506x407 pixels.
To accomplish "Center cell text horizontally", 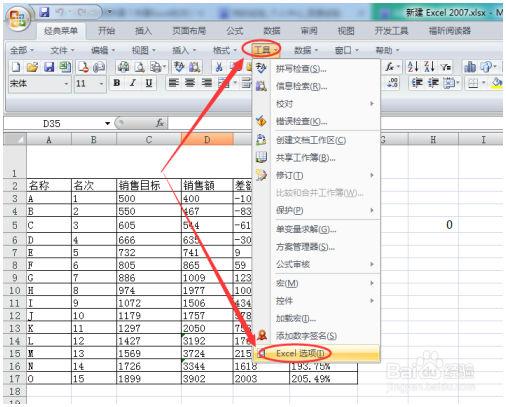I will 190,83.
